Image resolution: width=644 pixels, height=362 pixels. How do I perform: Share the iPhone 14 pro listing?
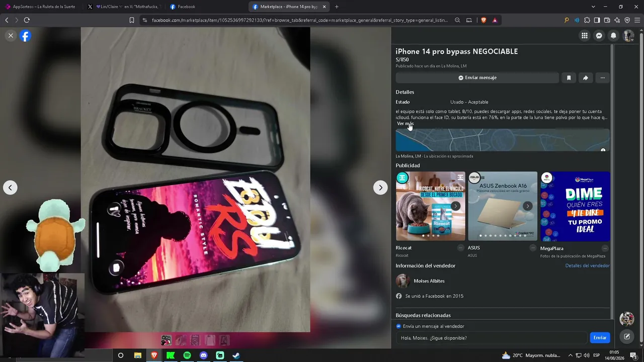click(x=586, y=78)
